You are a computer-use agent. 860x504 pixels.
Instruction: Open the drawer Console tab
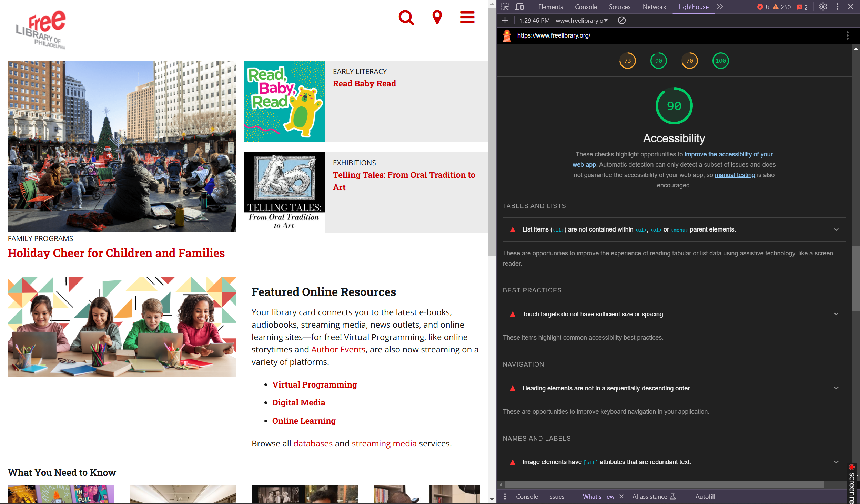coord(527,496)
